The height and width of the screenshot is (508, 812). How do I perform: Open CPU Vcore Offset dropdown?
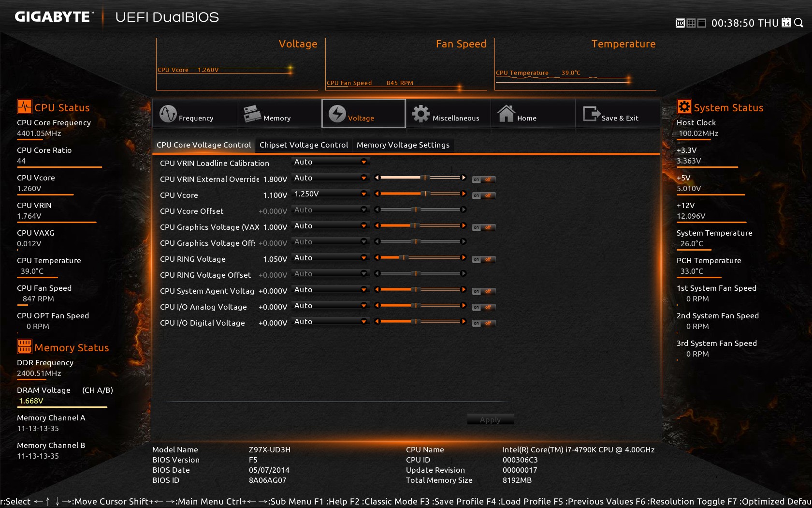[331, 210]
